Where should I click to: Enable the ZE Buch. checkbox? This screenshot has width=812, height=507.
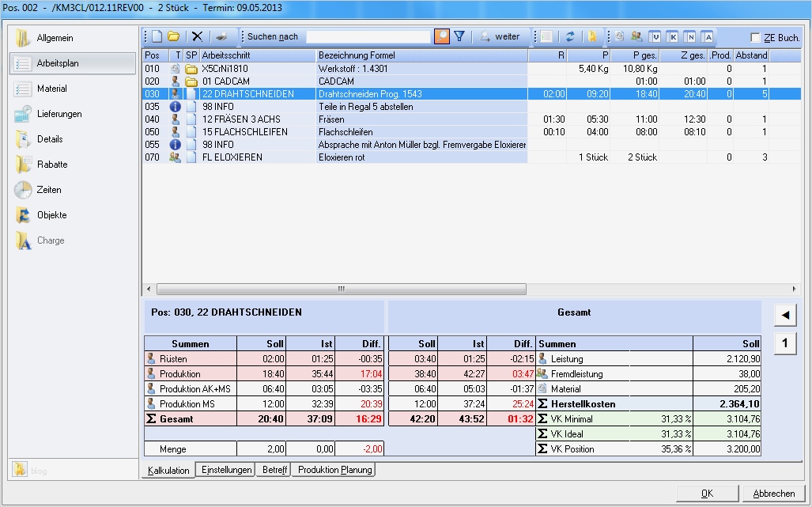(757, 36)
